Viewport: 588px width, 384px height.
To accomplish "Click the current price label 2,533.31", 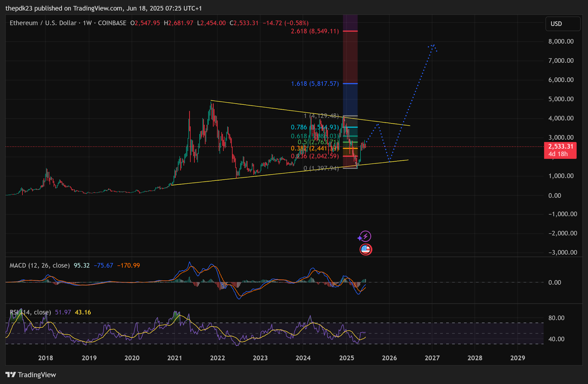I will tap(560, 146).
